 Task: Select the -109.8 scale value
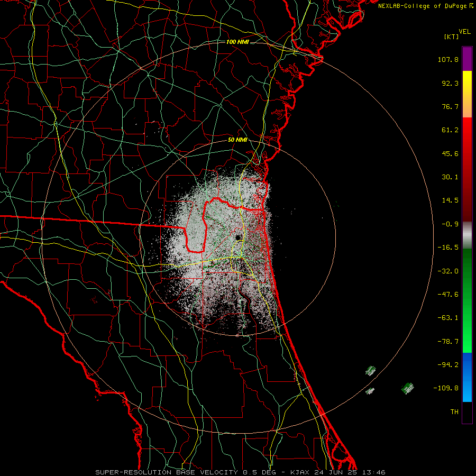tap(446, 388)
